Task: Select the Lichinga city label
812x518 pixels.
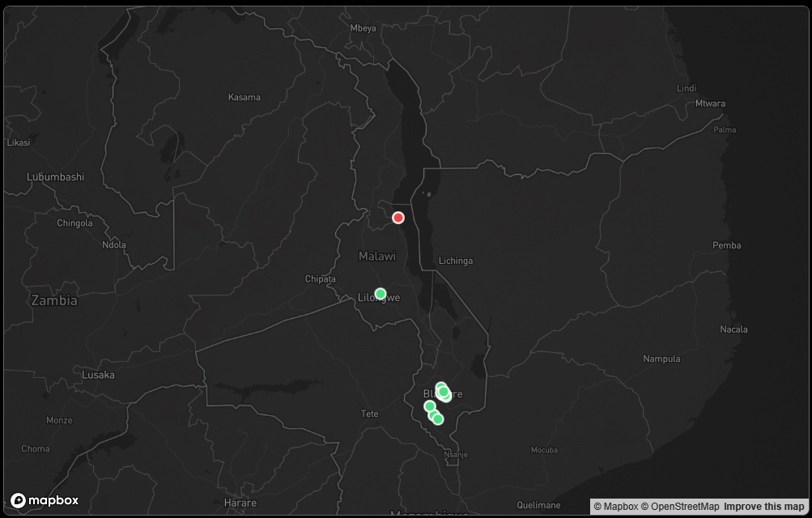Action: (457, 261)
